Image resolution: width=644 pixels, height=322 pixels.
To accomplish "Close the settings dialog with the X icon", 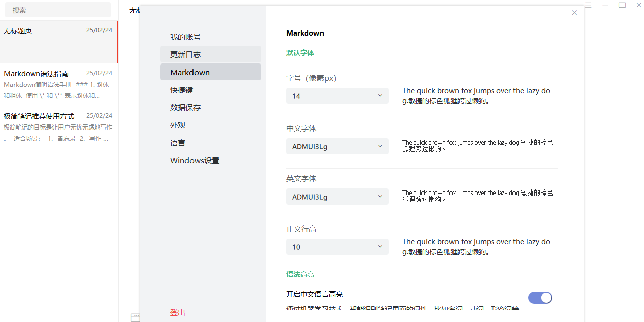I will [574, 13].
